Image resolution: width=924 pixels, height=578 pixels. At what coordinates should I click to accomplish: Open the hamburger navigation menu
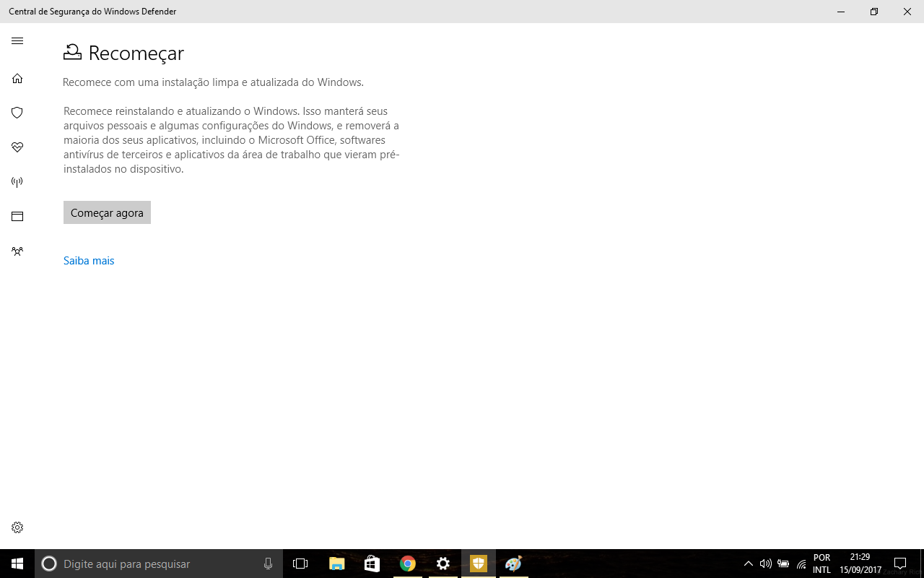click(17, 41)
